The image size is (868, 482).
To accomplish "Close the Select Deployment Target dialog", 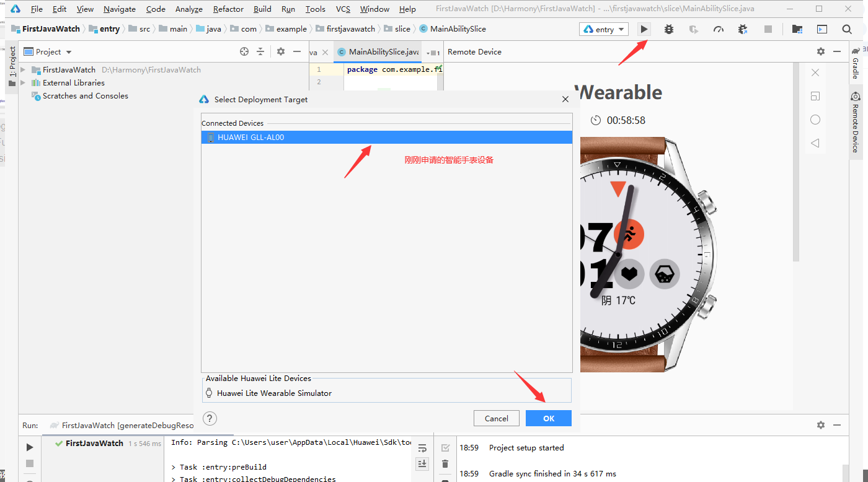I will tap(565, 99).
